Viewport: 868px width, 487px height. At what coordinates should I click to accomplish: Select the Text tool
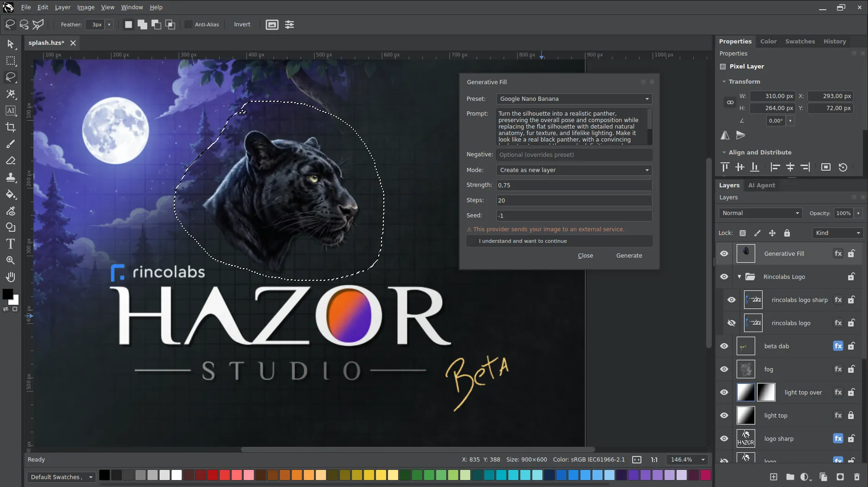[x=10, y=244]
